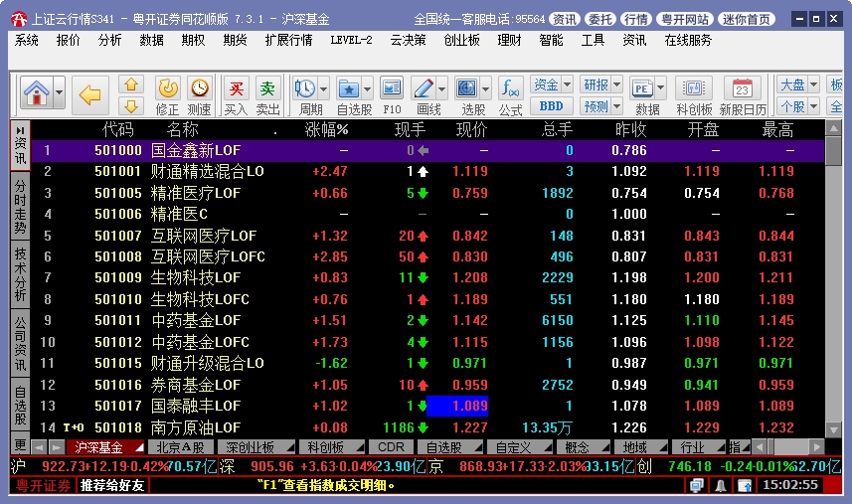The image size is (852, 504).
Task: Expand the PE 数据 dropdown arrow
Action: (x=661, y=87)
